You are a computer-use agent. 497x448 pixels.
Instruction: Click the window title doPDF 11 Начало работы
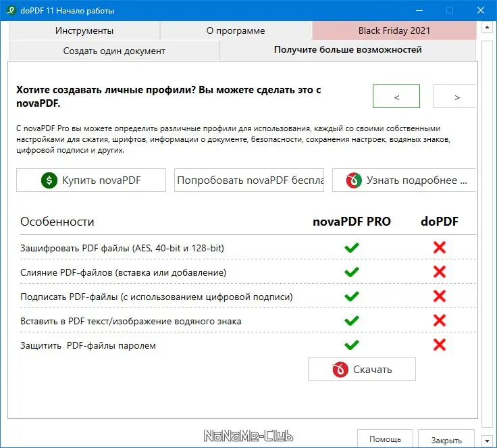pyautogui.click(x=68, y=10)
